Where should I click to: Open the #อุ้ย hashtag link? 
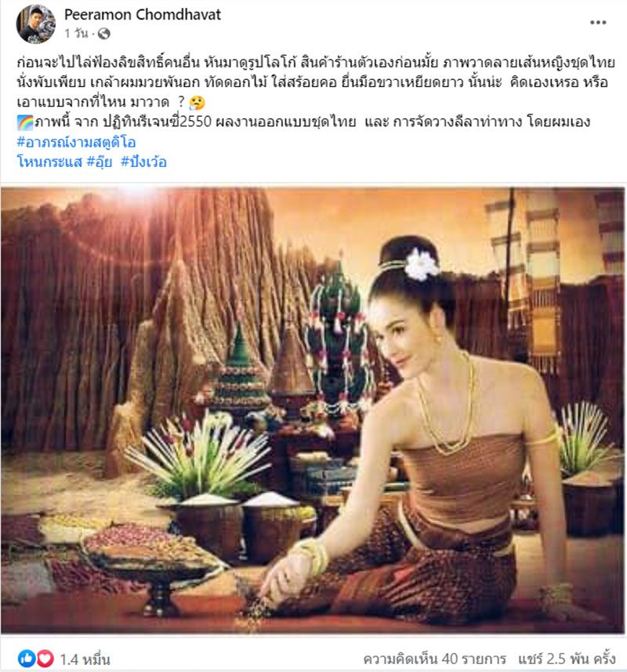(100, 162)
